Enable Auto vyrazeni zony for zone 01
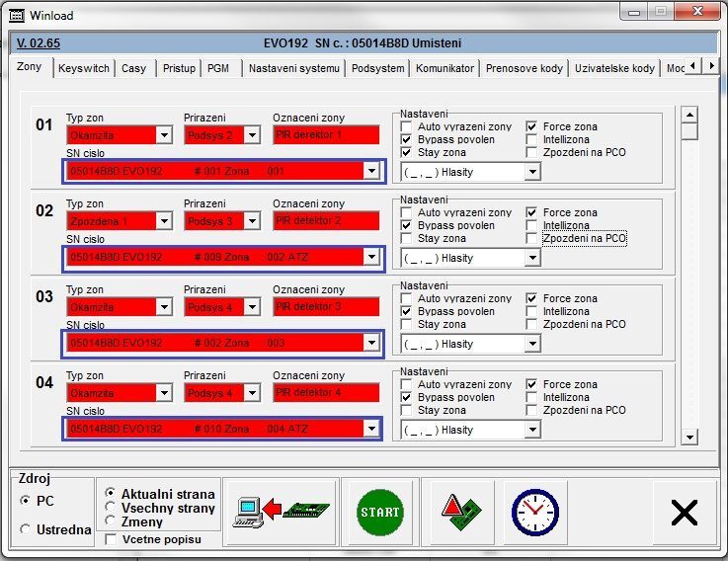Image resolution: width=728 pixels, height=561 pixels. tap(406, 127)
